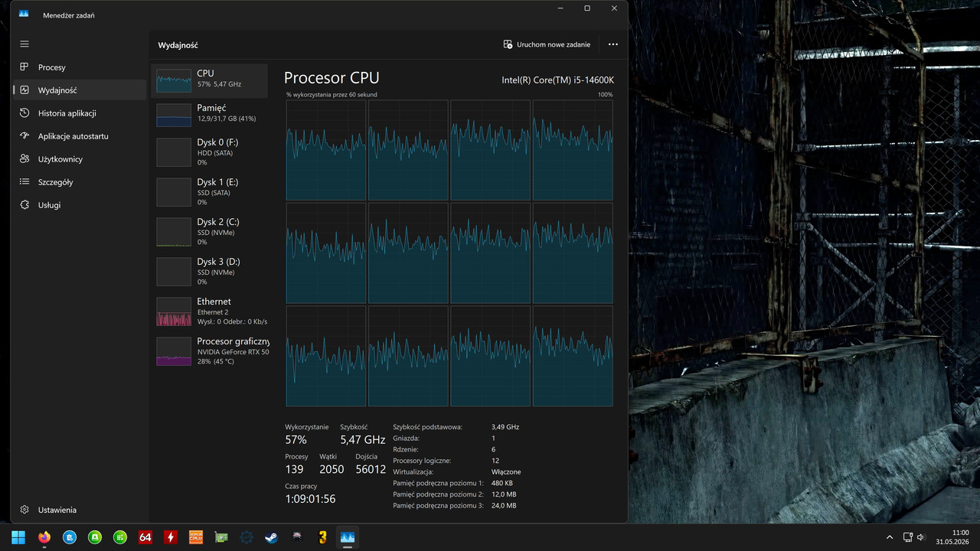Click level 1 cache value 480 KB

(502, 484)
